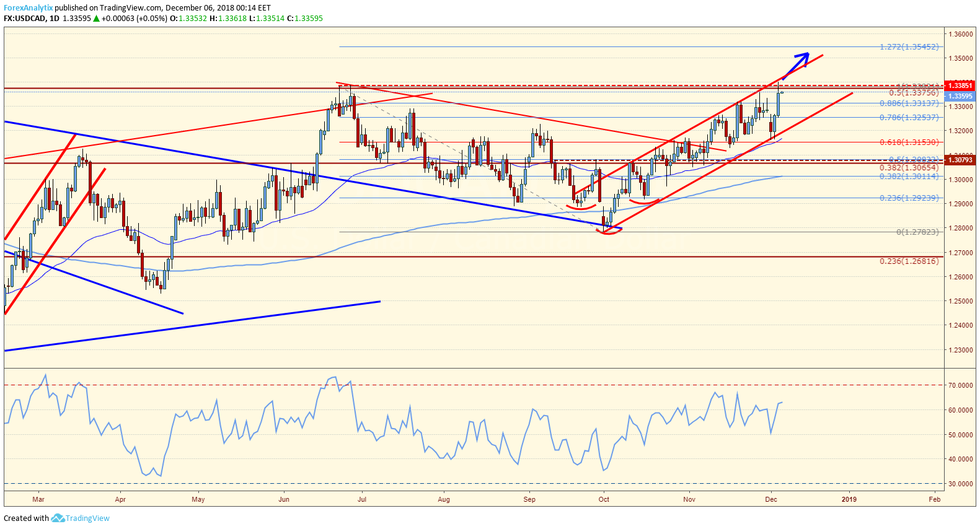This screenshot has height=529, width=980.
Task: Click the Oct label on time axis
Action: tap(604, 499)
